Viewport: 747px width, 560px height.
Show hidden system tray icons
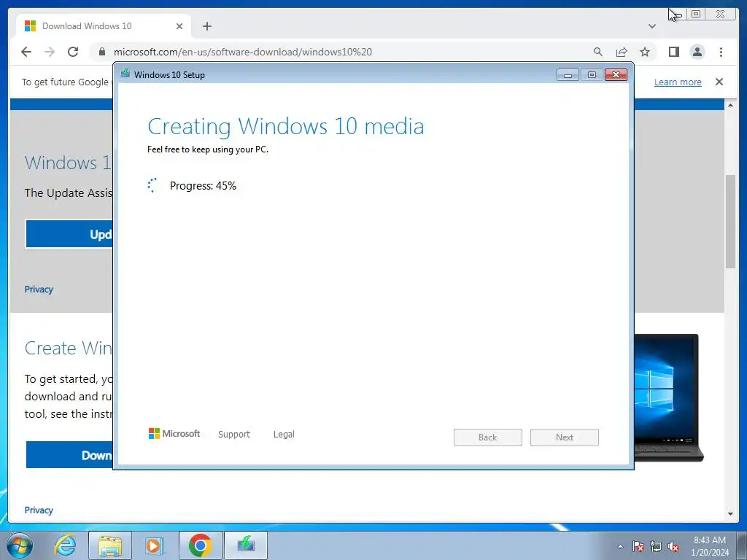coord(620,546)
